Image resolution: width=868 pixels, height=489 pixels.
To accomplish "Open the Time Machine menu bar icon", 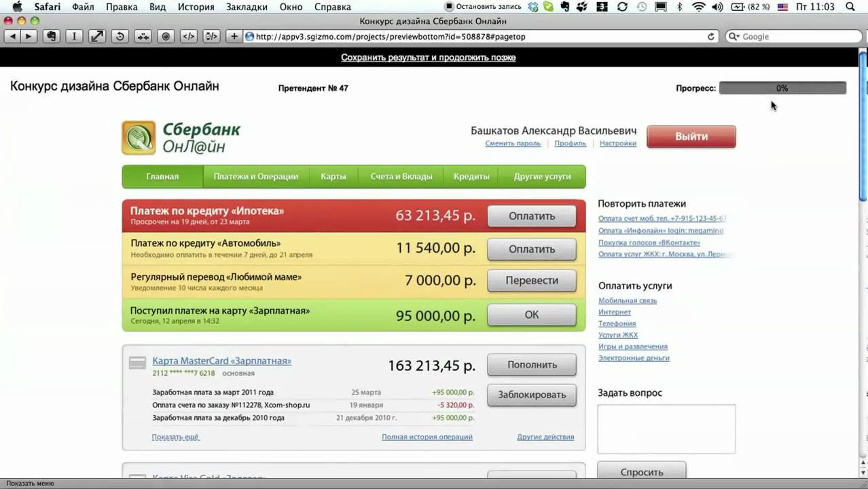I will click(x=642, y=7).
